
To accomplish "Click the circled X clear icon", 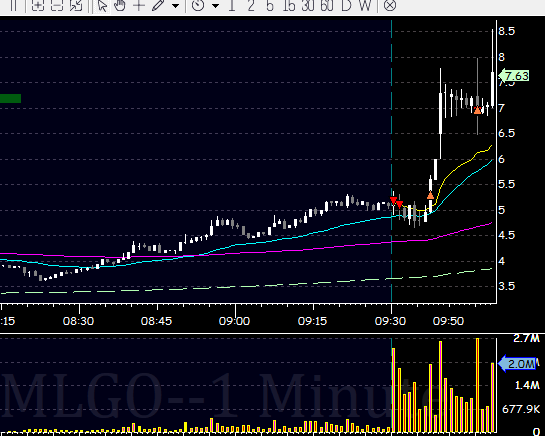I will coord(390,5).
